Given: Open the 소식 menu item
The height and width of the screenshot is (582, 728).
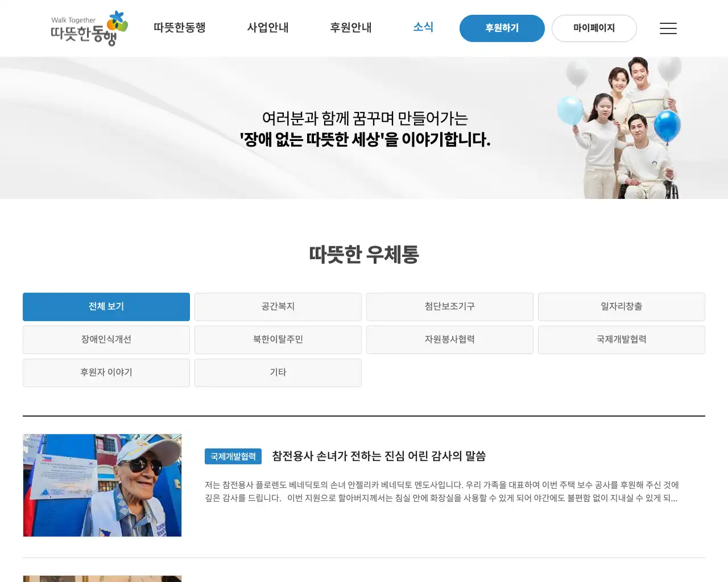Looking at the screenshot, I should (423, 27).
